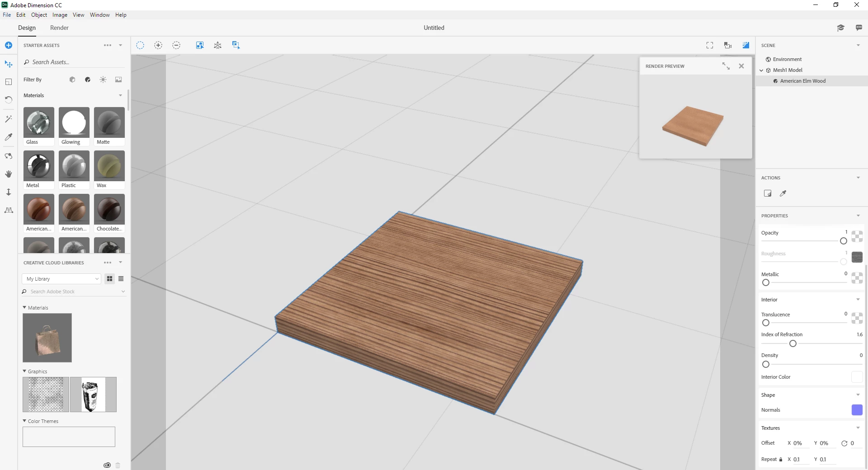The image size is (868, 470).
Task: Click the new selection circle icon
Action: [x=140, y=45]
